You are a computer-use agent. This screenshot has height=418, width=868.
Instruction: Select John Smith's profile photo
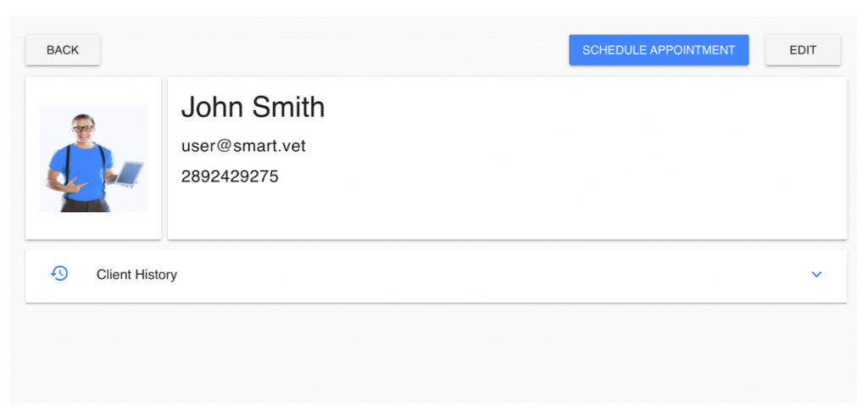[x=93, y=159]
